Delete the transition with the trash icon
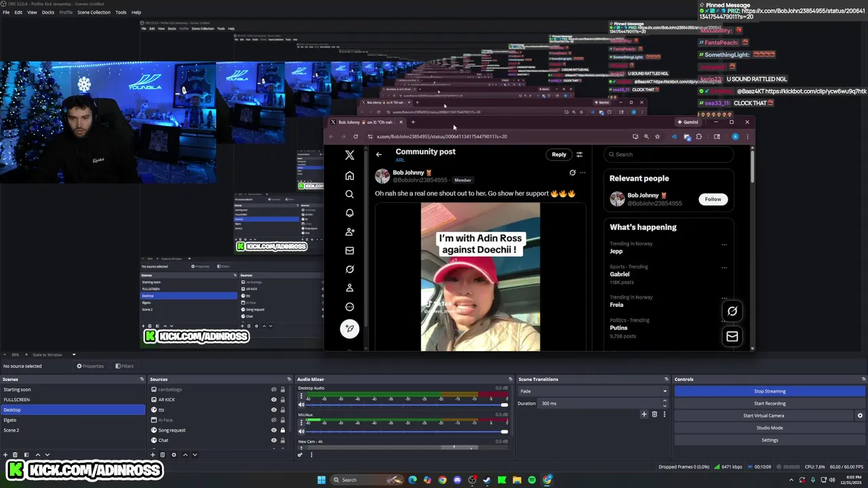The height and width of the screenshot is (488, 868). (654, 414)
